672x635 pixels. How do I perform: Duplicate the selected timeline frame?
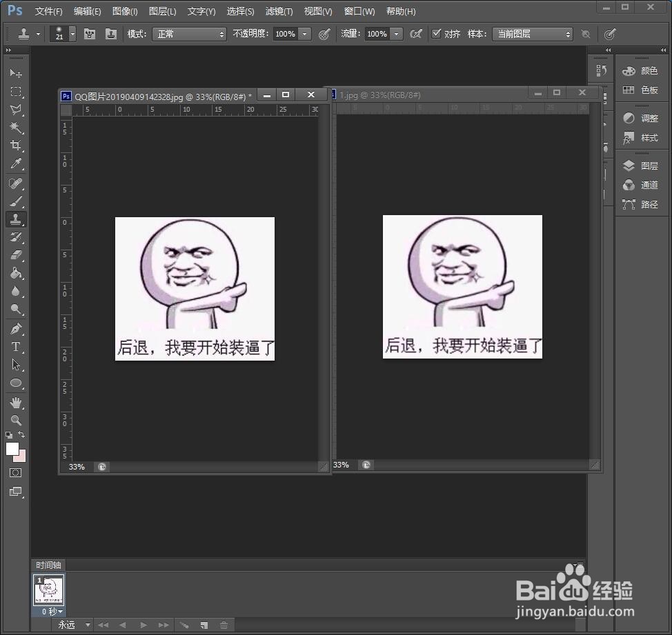[x=204, y=625]
